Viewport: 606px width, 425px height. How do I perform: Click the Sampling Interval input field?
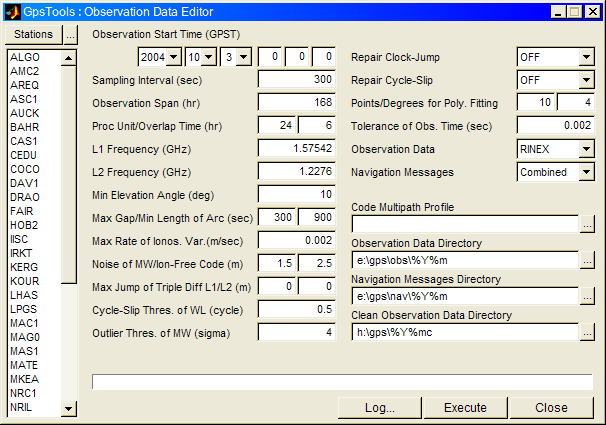(x=297, y=80)
